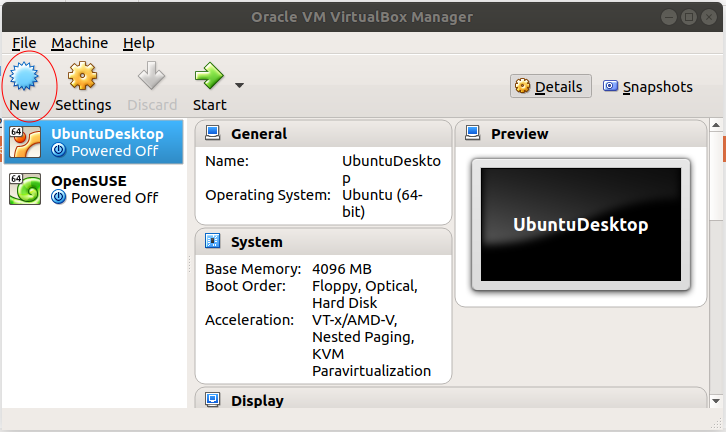Screen dimensions: 726x432
Task: Click the green Start arrow icon
Action: tap(209, 75)
